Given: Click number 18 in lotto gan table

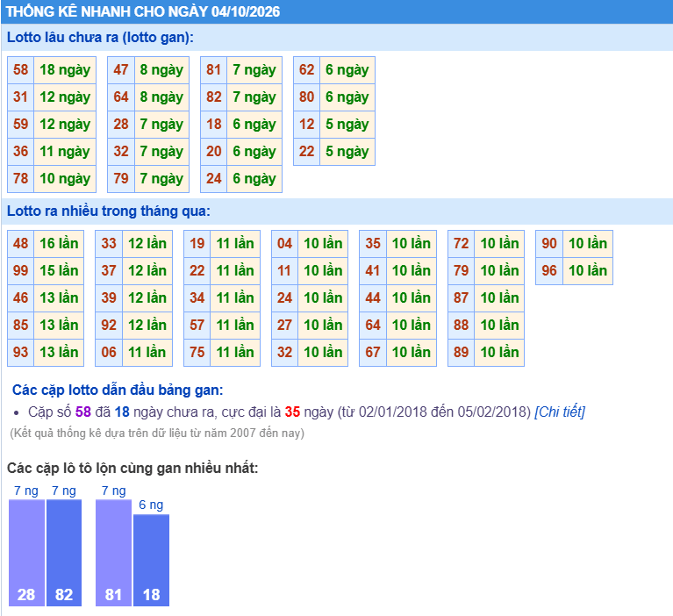Looking at the screenshot, I should coord(214,124).
